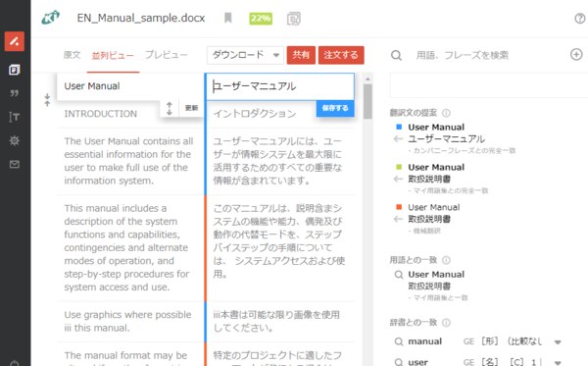This screenshot has height=366, width=588.
Task: Click info icon beside 辞書との一致
Action: coord(446,323)
